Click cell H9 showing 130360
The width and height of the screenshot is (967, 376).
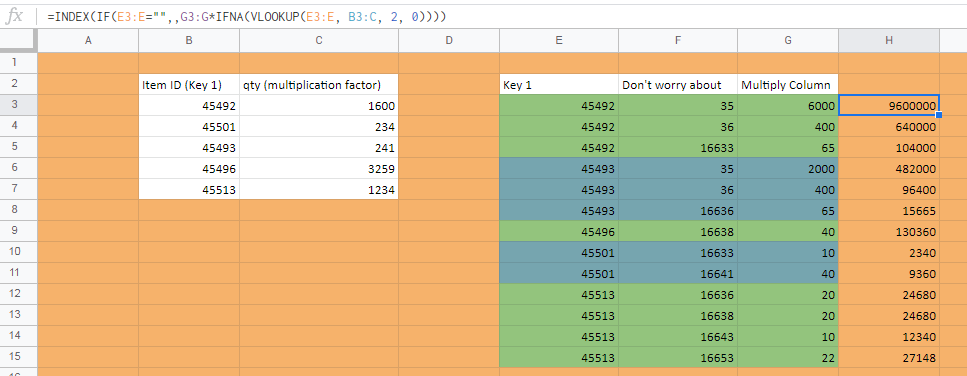click(889, 231)
